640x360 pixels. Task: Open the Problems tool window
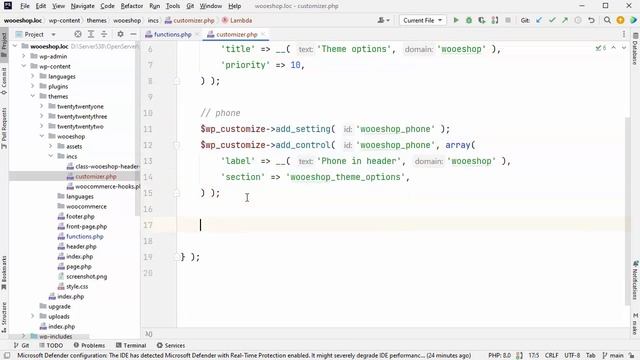89,345
